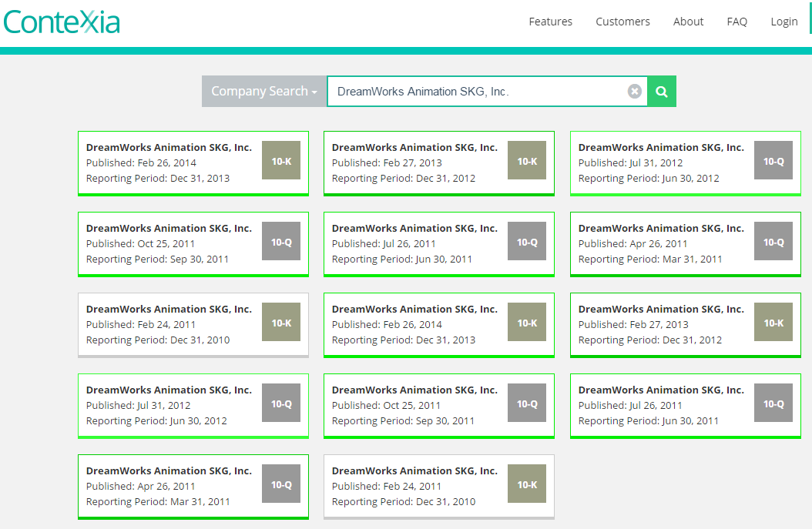Open the second filing published Jul 26, 2011
This screenshot has height=529, width=812.
[686, 406]
